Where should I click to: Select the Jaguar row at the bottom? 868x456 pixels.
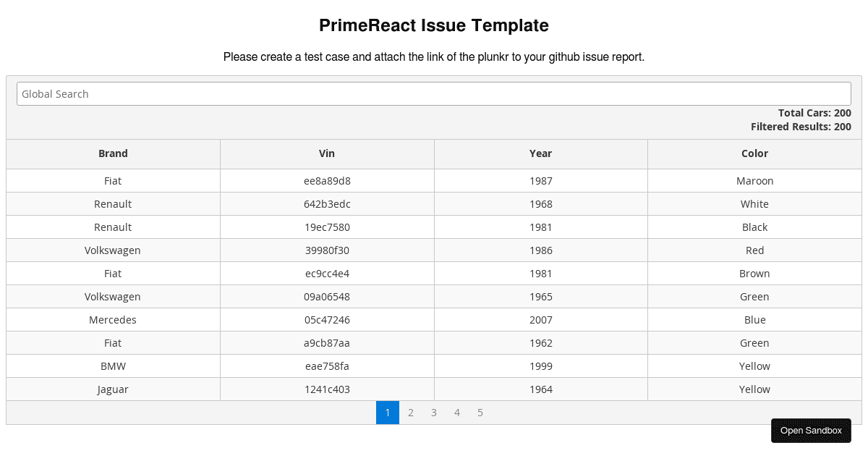tap(327, 389)
